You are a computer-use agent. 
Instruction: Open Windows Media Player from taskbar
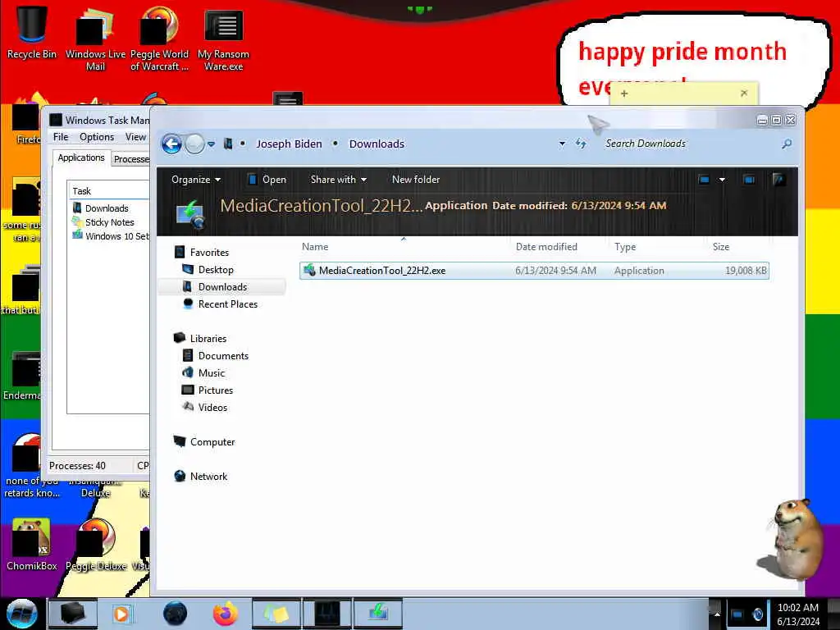[x=121, y=614]
